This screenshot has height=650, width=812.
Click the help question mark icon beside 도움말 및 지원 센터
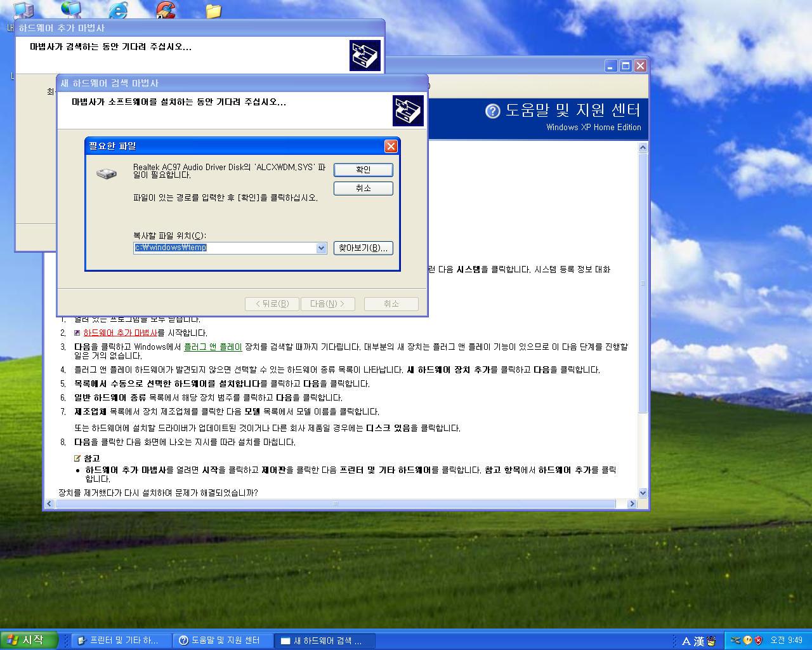(493, 111)
